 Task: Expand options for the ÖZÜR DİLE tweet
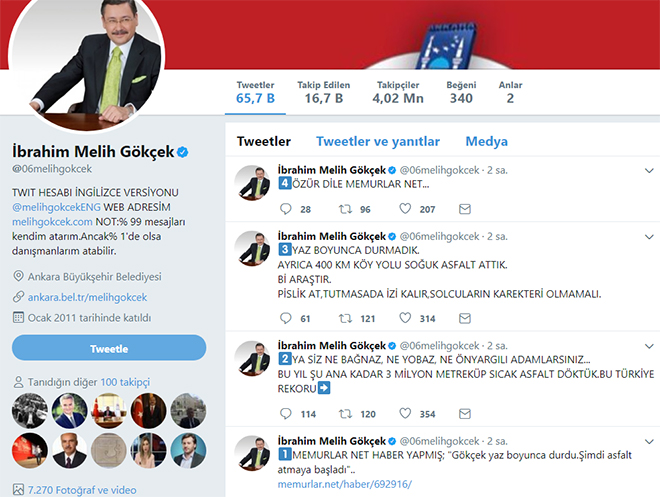[x=649, y=170]
